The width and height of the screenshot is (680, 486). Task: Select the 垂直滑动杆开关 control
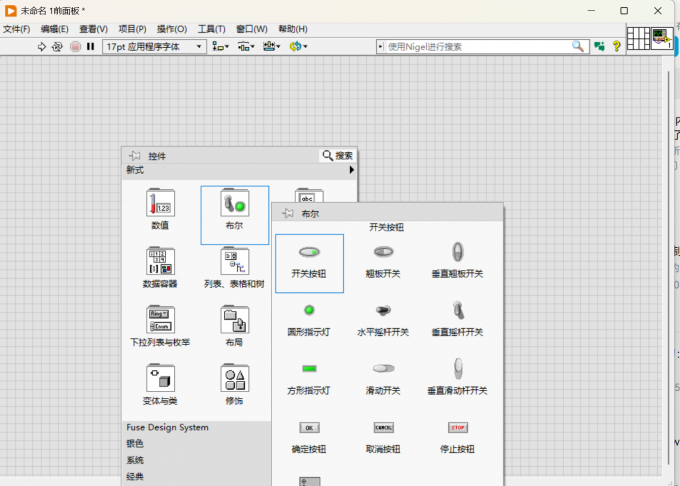tap(458, 377)
